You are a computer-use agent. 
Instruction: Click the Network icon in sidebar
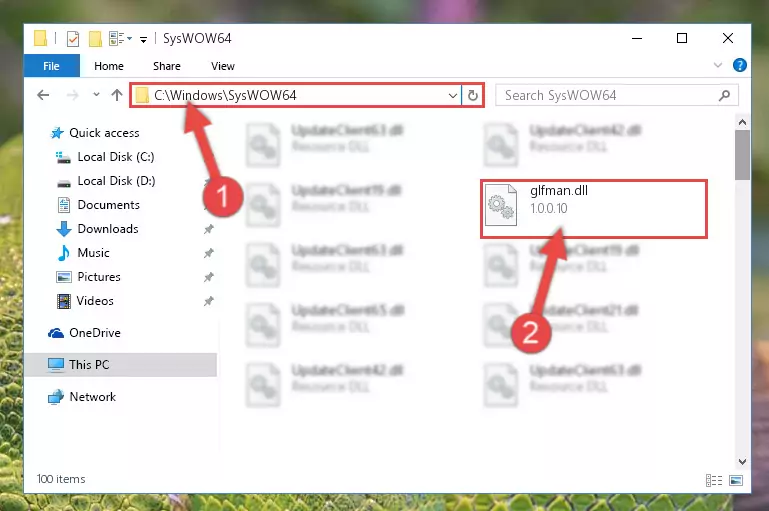[x=56, y=397]
